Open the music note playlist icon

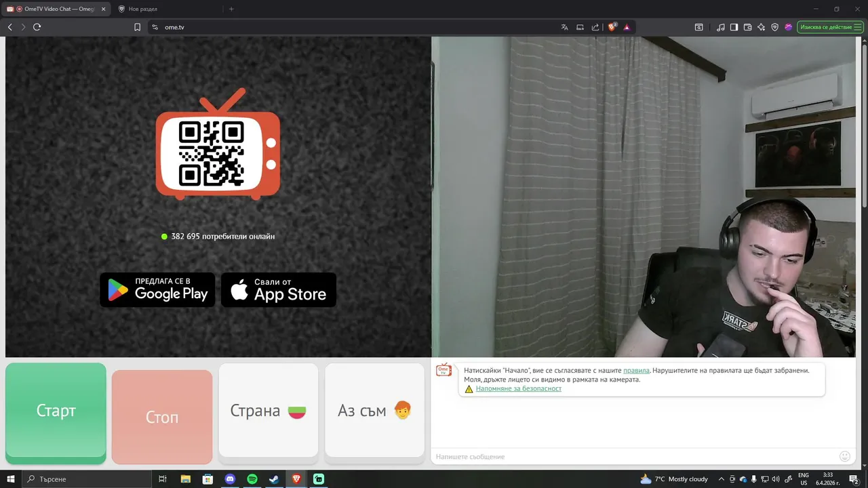[721, 27]
